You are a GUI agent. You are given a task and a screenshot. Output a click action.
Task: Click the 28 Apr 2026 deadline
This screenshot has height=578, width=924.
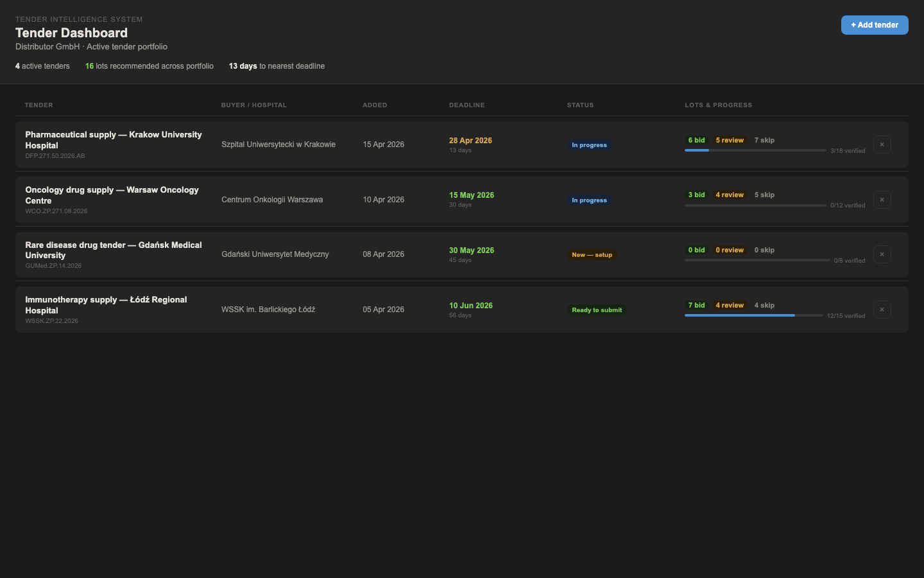(x=470, y=141)
